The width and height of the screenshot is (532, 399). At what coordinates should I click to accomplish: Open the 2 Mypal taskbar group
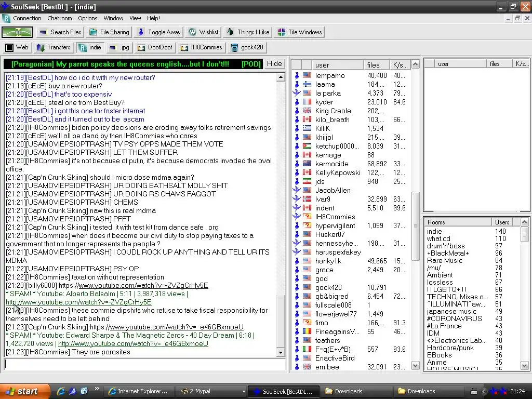(x=212, y=391)
